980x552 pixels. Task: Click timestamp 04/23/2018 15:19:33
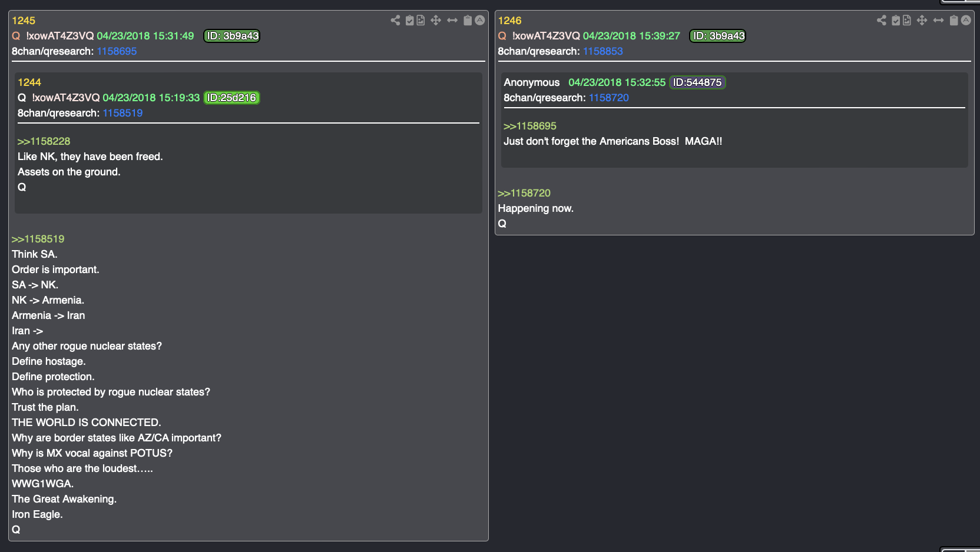[151, 98]
